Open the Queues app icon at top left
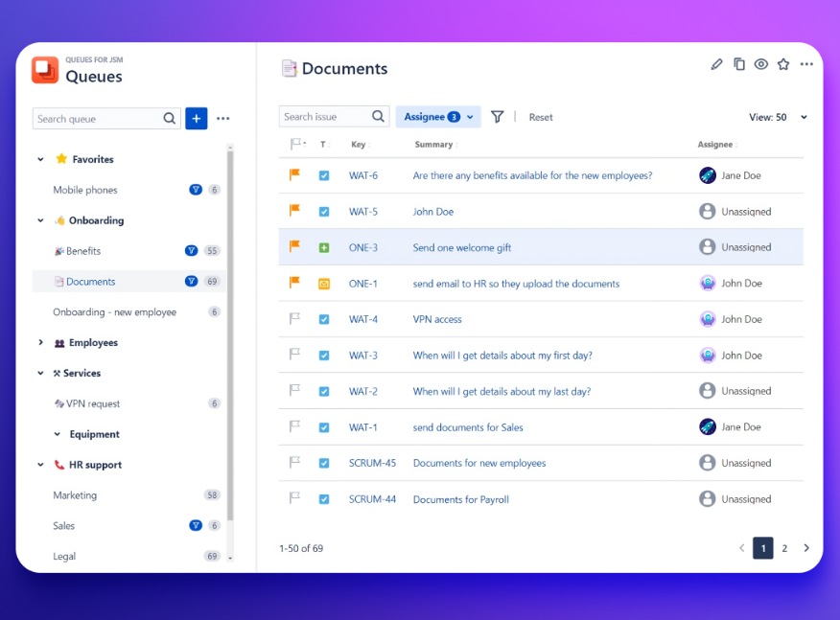Screen dimensions: 840x620 pyautogui.click(x=47, y=67)
